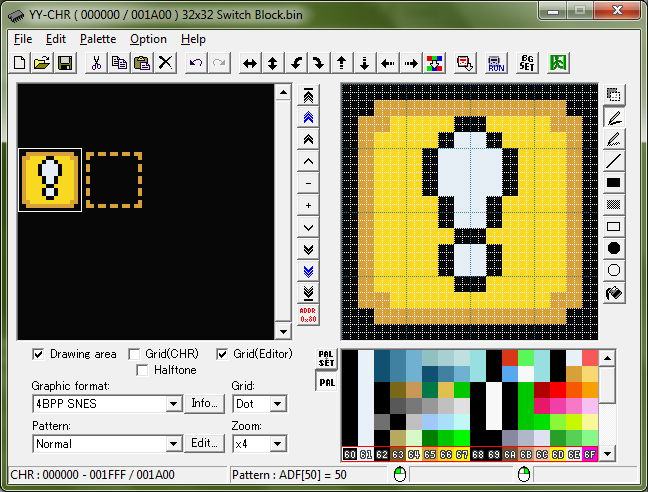Click the color replace RGB icon
The height and width of the screenshot is (492, 648).
pos(434,63)
